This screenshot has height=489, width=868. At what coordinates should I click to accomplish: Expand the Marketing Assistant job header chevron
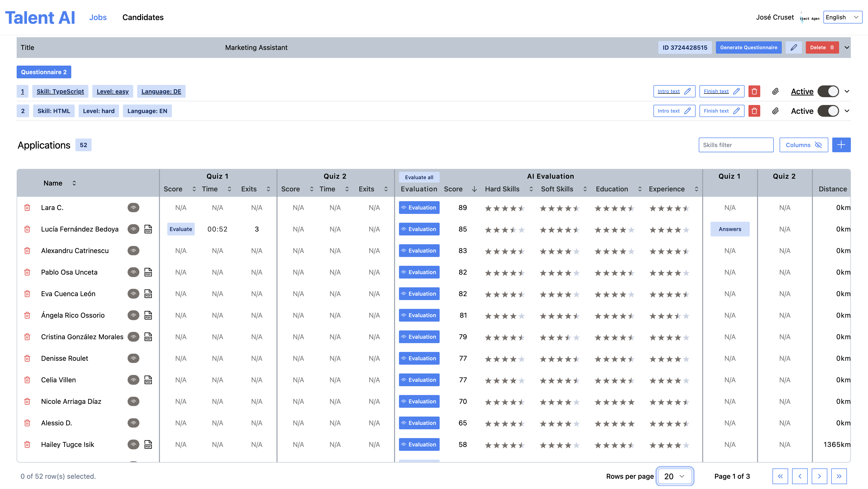847,47
